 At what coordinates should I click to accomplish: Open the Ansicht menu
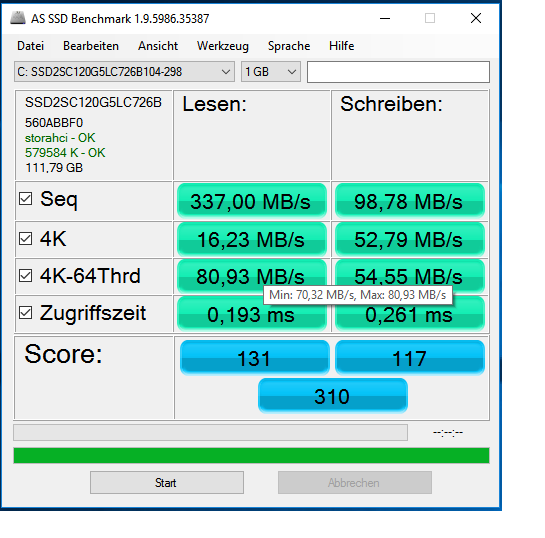point(158,46)
